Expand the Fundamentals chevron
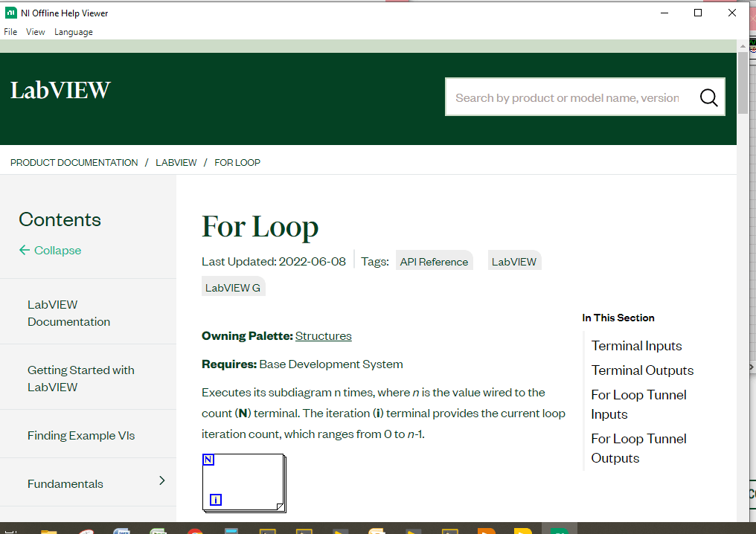The image size is (756, 534). [x=162, y=480]
